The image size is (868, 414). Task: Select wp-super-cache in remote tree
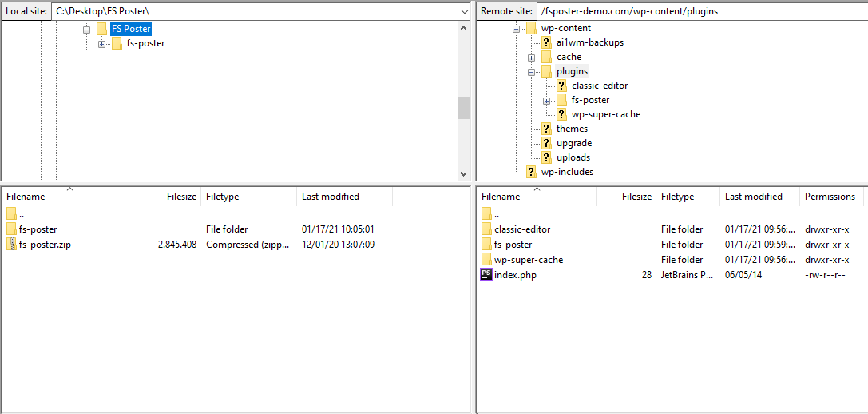pyautogui.click(x=605, y=114)
